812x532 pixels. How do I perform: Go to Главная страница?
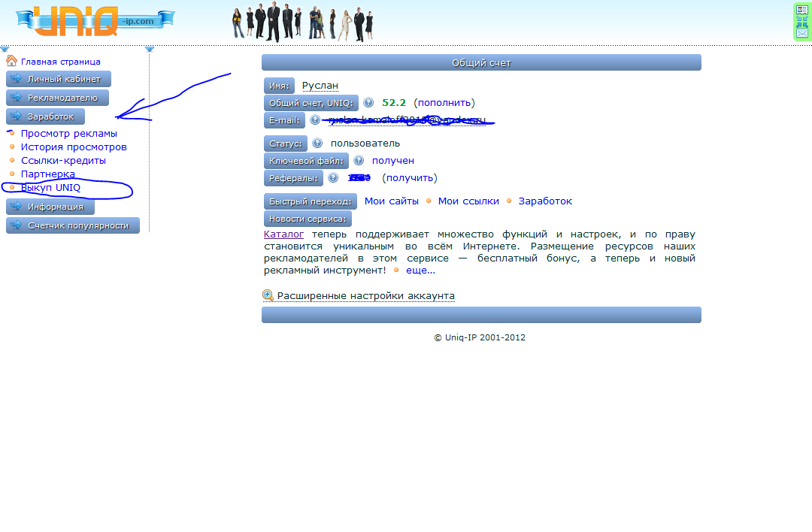click(61, 62)
